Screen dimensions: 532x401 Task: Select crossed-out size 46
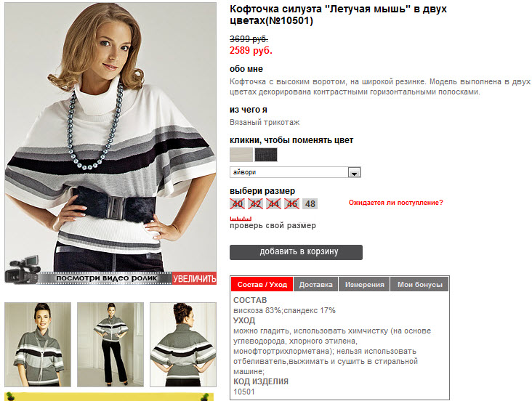tap(291, 204)
